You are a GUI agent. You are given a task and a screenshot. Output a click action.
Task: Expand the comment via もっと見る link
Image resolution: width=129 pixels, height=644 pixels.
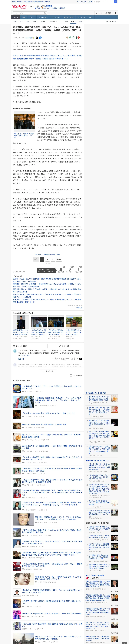pyautogui.click(x=25, y=355)
